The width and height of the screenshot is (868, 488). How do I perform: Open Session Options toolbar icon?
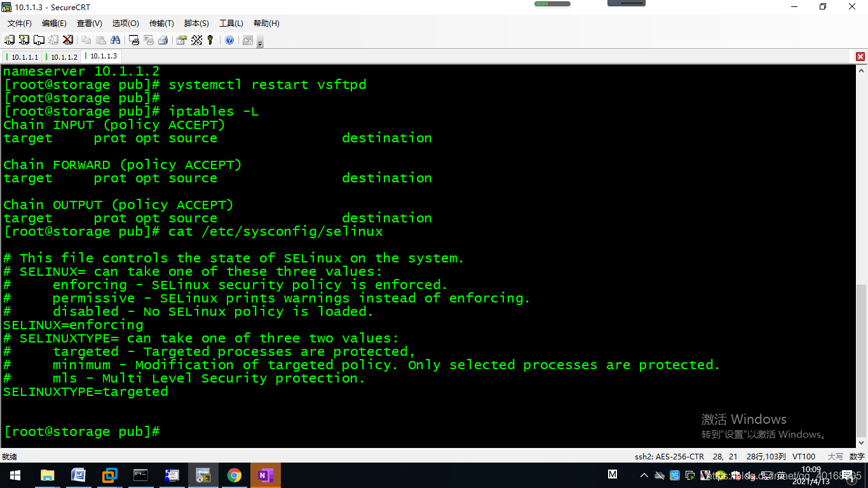(x=182, y=40)
